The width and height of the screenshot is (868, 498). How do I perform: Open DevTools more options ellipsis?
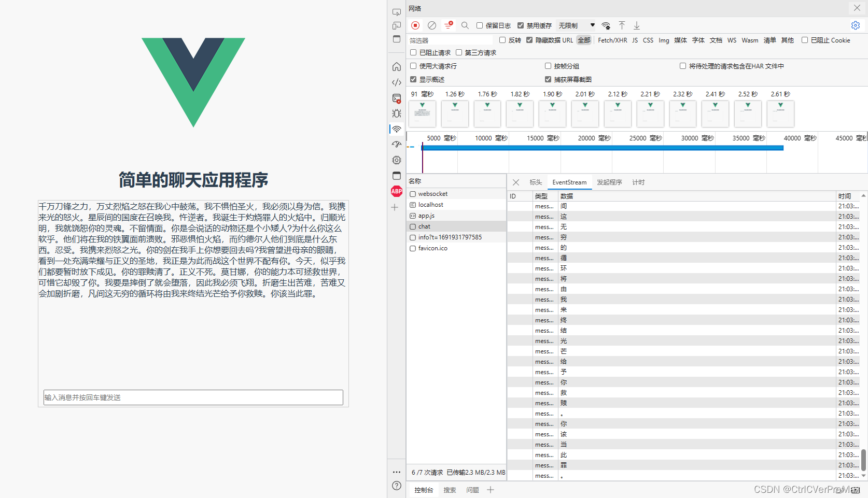(x=397, y=472)
